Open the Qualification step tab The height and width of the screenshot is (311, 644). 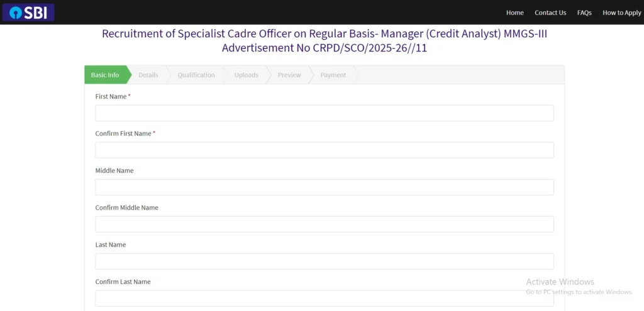coord(196,75)
